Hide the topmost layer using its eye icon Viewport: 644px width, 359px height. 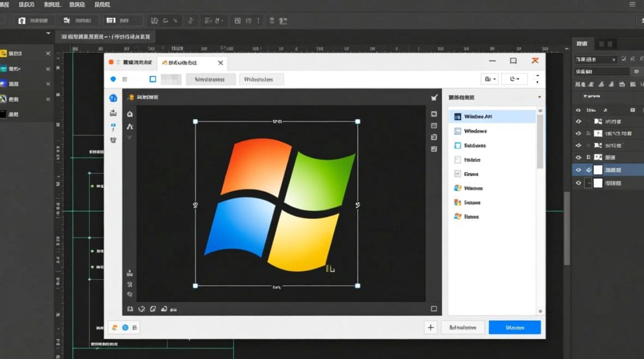578,121
